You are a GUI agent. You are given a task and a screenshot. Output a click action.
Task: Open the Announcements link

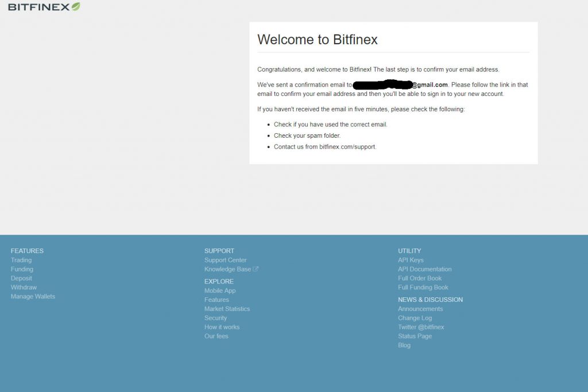(x=420, y=309)
